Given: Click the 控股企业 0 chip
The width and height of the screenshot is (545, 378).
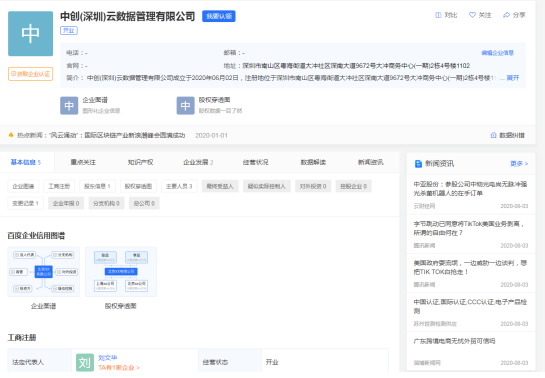Looking at the screenshot, I should 353,186.
